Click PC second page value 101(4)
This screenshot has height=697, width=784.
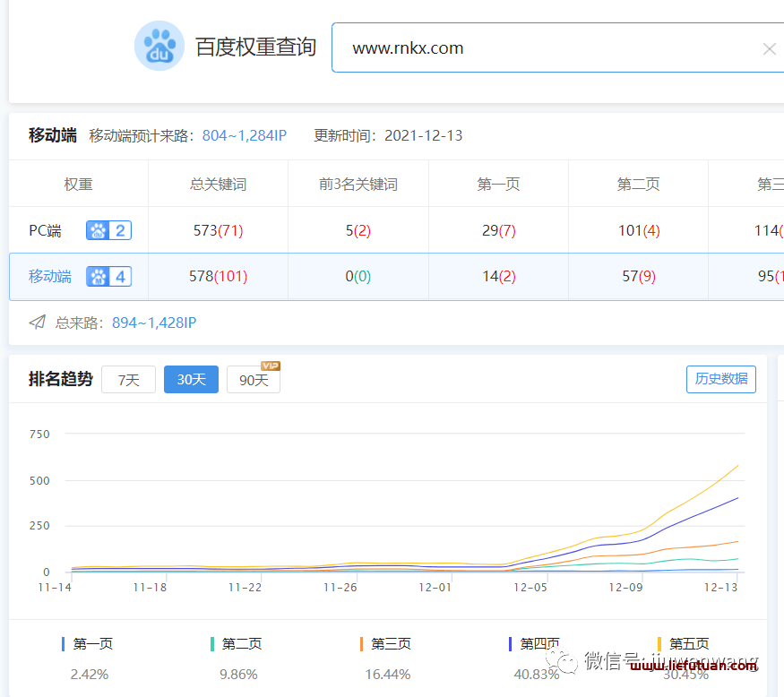point(639,230)
